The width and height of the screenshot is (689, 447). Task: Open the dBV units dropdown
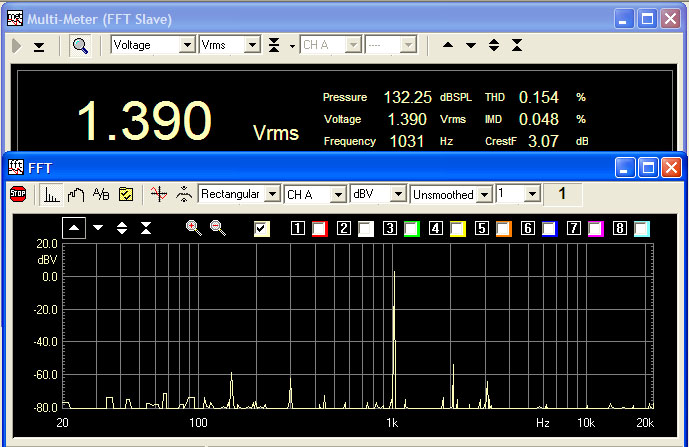point(399,194)
